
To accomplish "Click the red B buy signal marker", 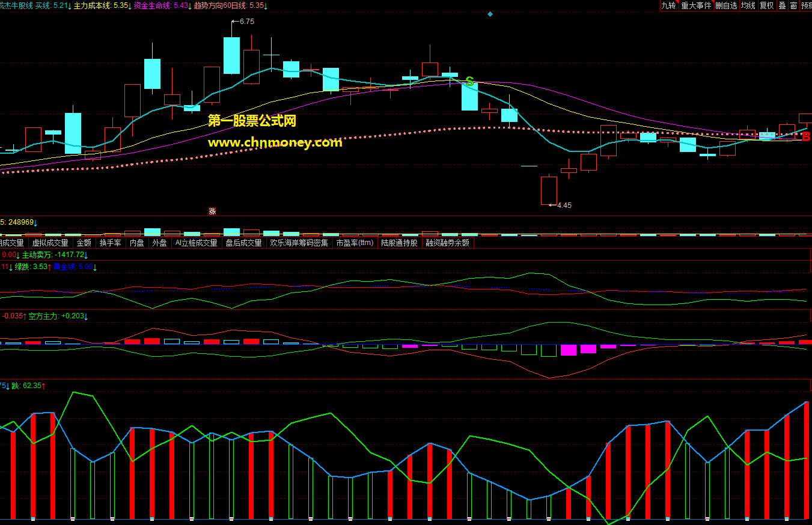I will coord(806,137).
